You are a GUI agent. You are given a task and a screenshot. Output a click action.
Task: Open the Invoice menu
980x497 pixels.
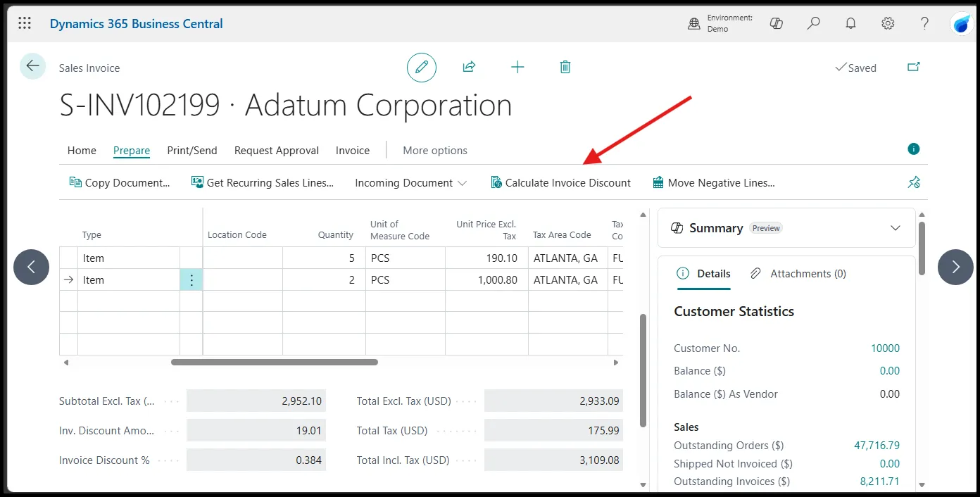pyautogui.click(x=353, y=150)
